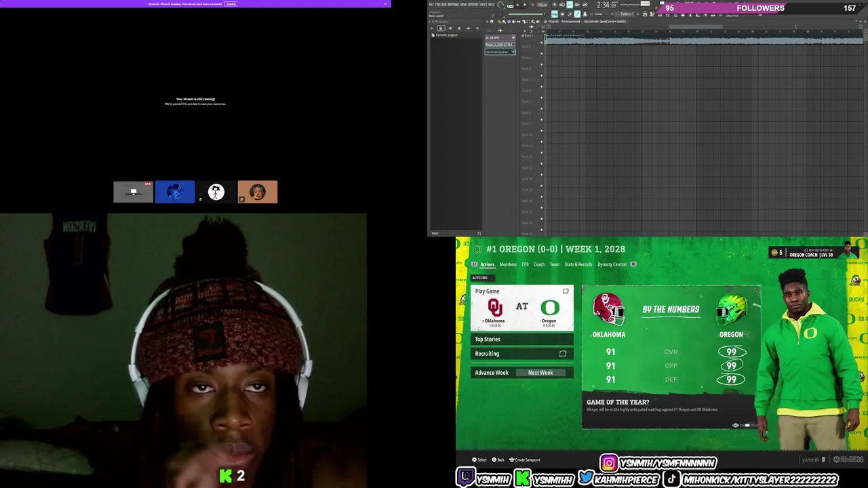Switch to the Members tab in the game
This screenshot has height=488, width=868.
coord(508,264)
